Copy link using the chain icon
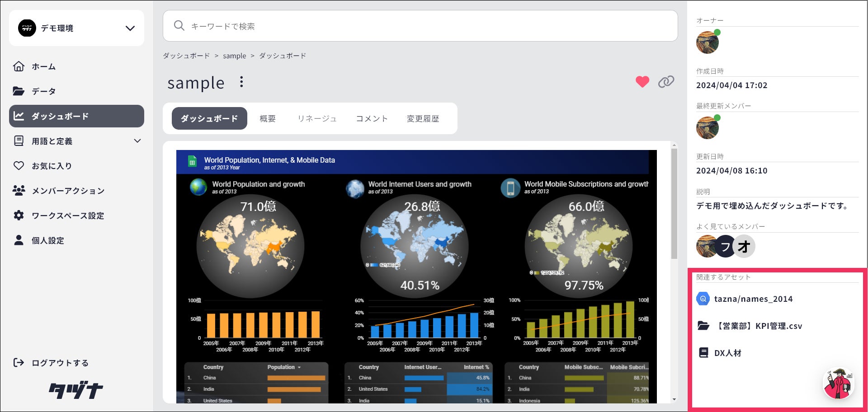 pyautogui.click(x=666, y=82)
